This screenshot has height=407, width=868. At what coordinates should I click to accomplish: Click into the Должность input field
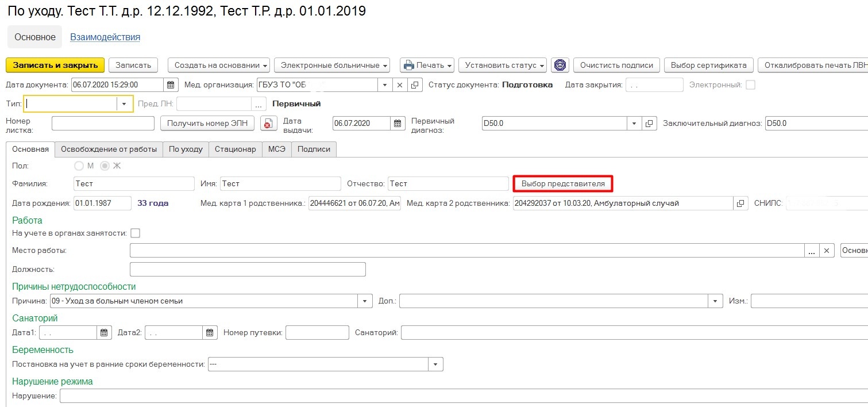coord(248,269)
